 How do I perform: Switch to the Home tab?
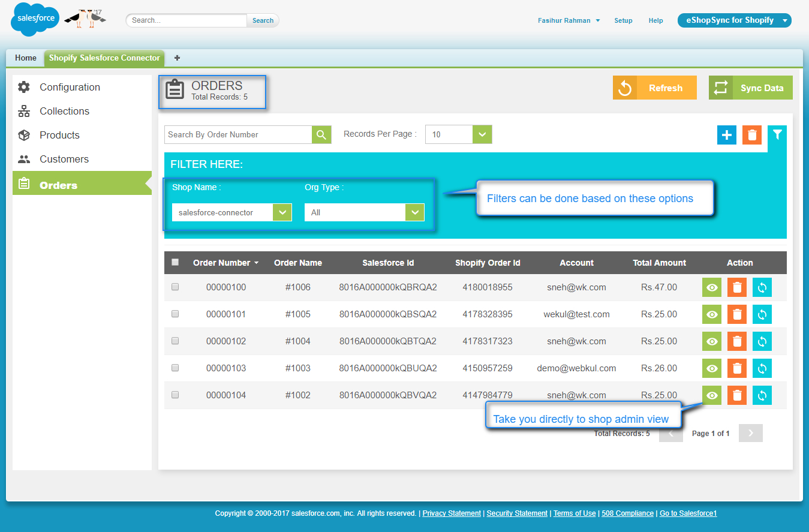[26, 58]
